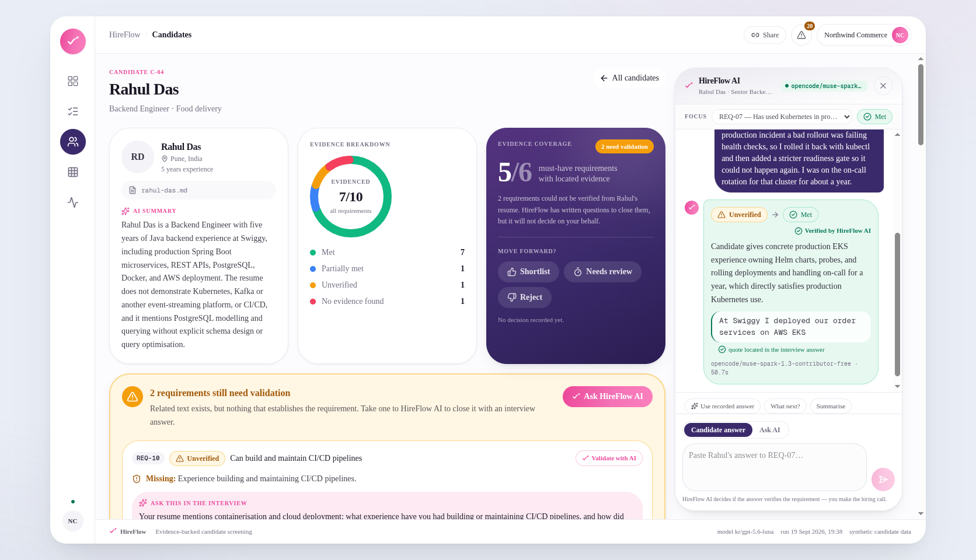Screen dimensions: 976x560
Task: Click the AI chat panel scrollbar thumb
Action: 897,304
